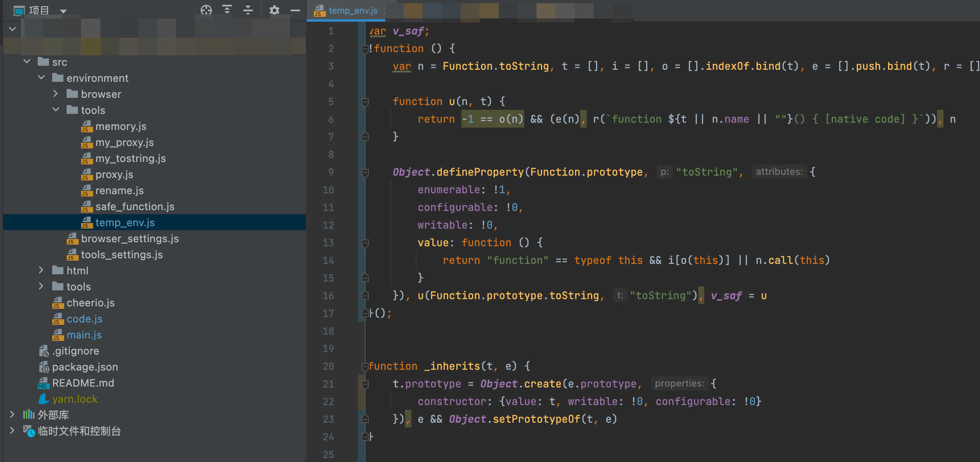Click the _inherits function name on line 20

[452, 367]
